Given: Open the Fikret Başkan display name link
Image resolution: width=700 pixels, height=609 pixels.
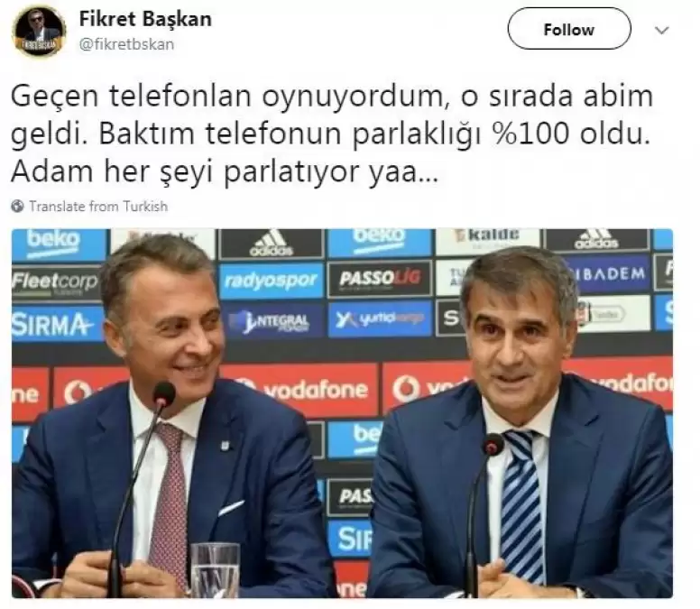Looking at the screenshot, I should 145,19.
